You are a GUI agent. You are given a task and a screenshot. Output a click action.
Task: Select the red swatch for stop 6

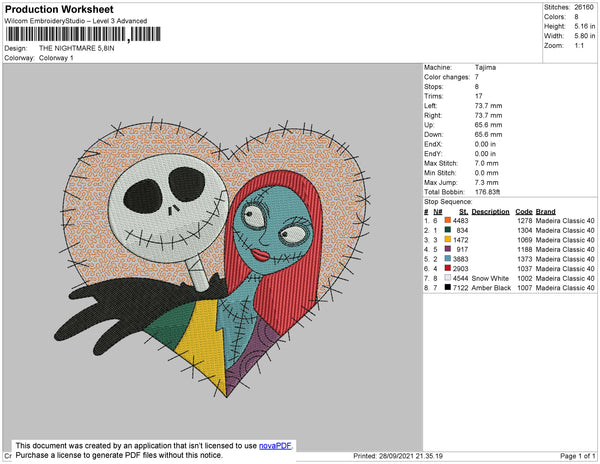click(x=447, y=268)
